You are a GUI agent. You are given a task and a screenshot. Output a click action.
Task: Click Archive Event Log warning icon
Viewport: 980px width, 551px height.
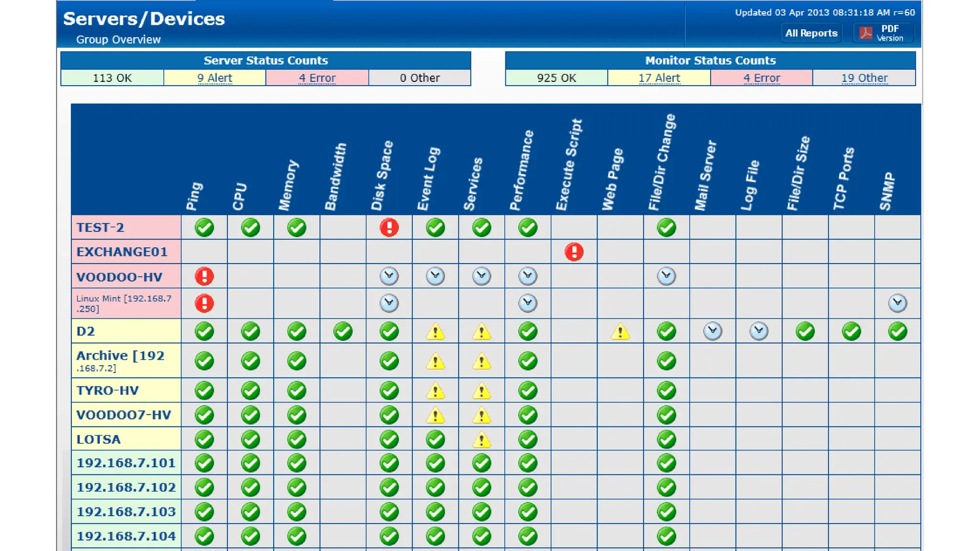[435, 361]
